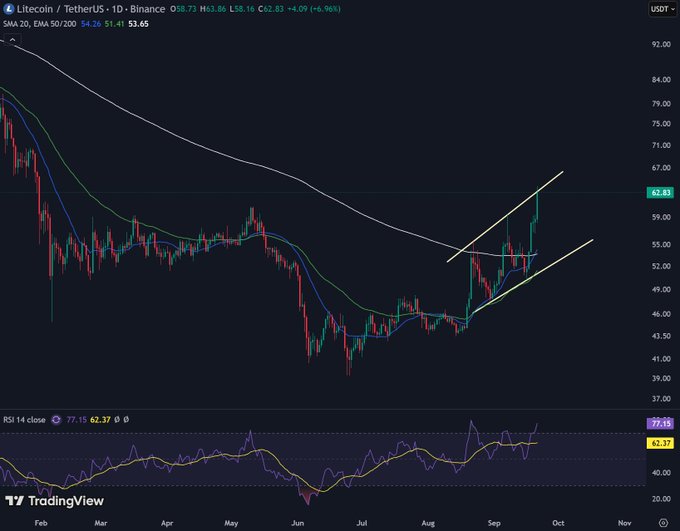Click the Apr label on time axis
The image size is (680, 531).
point(167,523)
